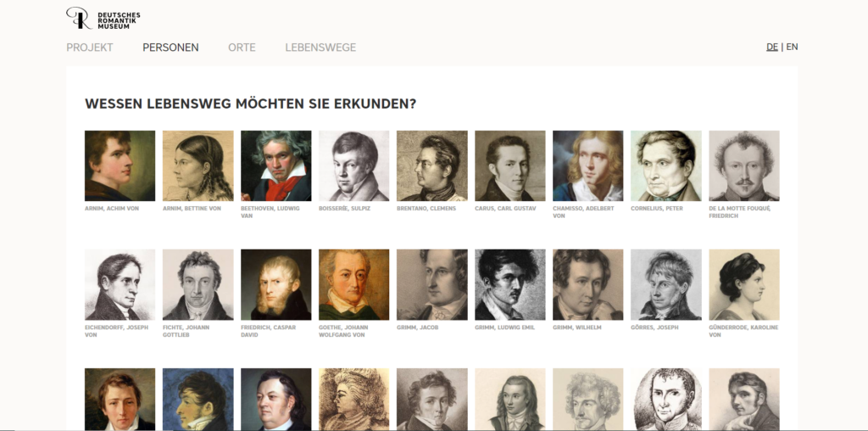The width and height of the screenshot is (868, 431).
Task: Select Caspar David Friedrich's portrait
Action: 276,285
